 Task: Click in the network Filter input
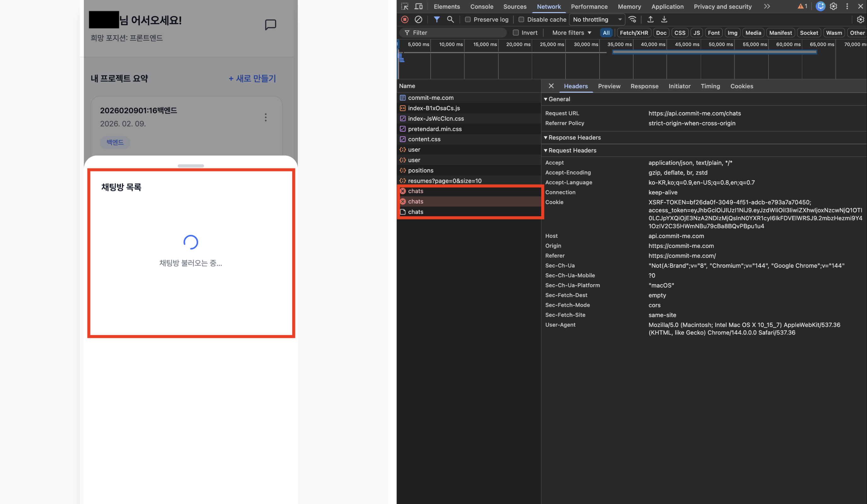[453, 33]
